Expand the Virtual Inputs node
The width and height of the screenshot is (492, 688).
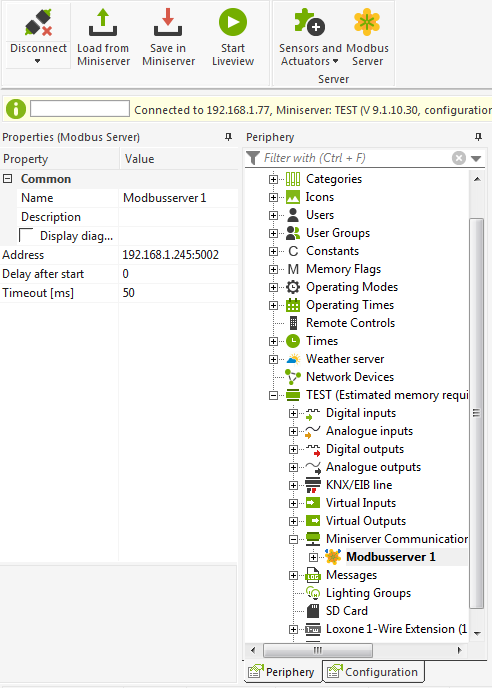293,503
